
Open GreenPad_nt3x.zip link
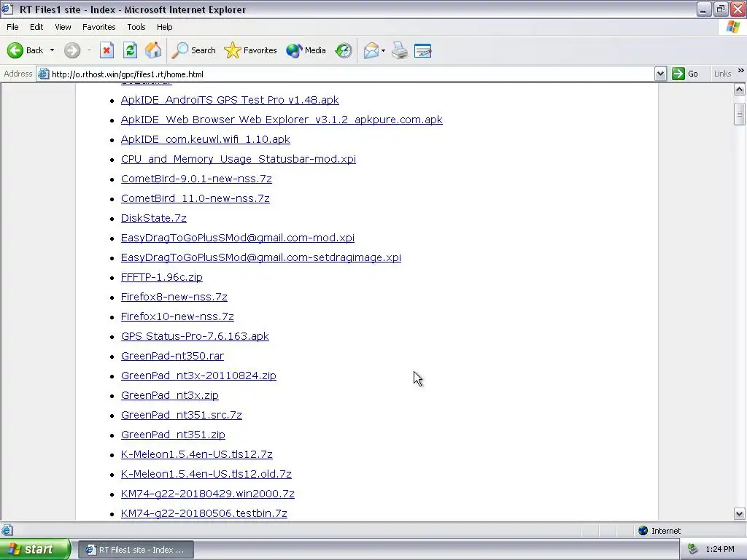pos(169,395)
